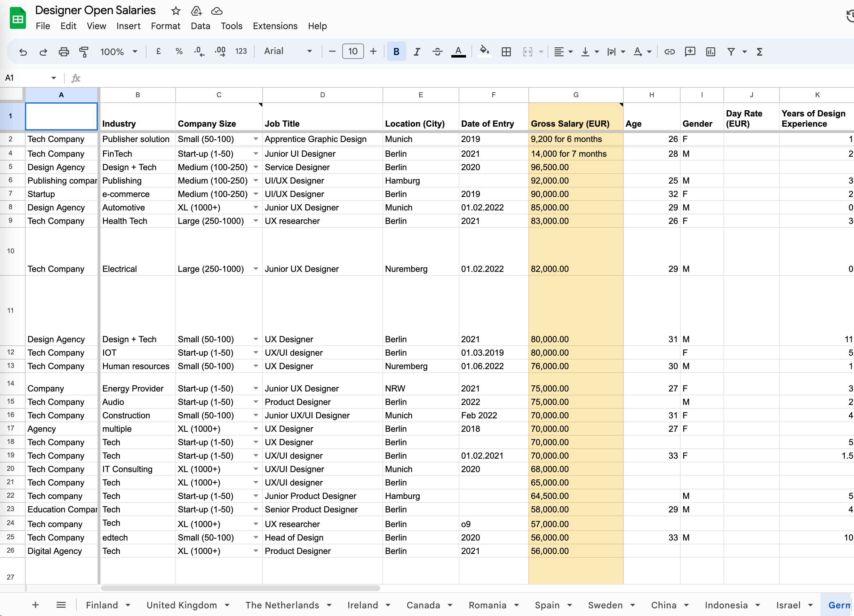Toggle italic formatting

point(416,51)
